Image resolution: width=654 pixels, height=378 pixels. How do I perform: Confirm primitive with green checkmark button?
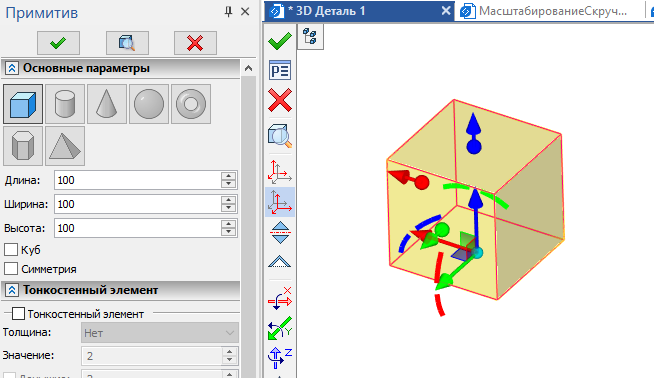coord(58,43)
